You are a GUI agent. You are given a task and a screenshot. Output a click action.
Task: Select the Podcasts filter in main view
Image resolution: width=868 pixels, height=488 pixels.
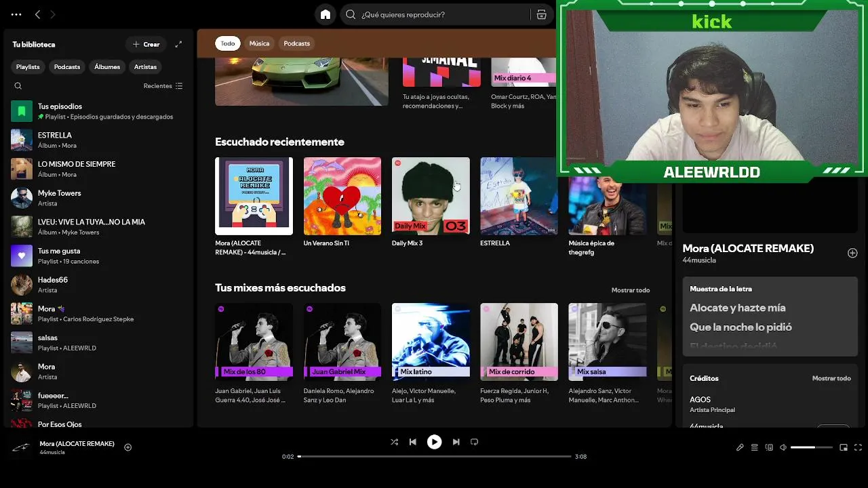pyautogui.click(x=296, y=43)
